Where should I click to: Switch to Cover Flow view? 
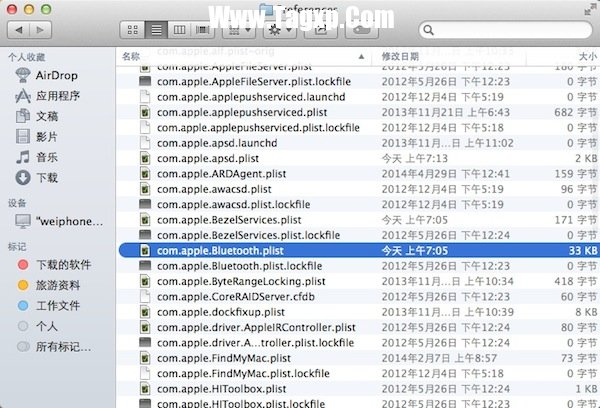202,30
